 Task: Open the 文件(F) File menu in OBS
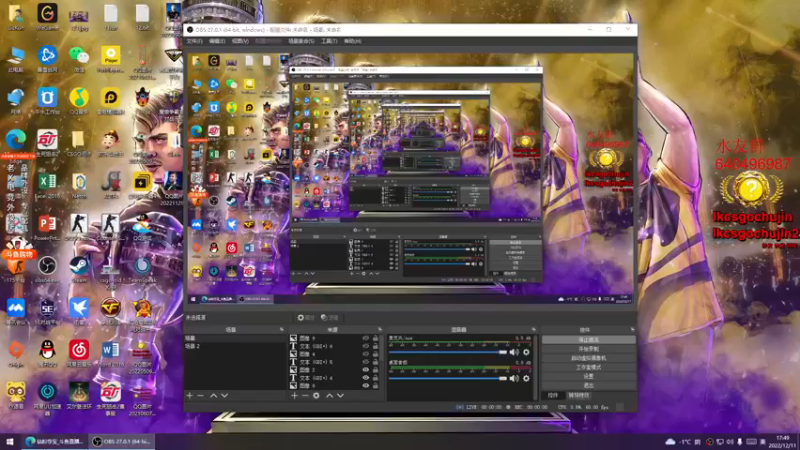194,41
